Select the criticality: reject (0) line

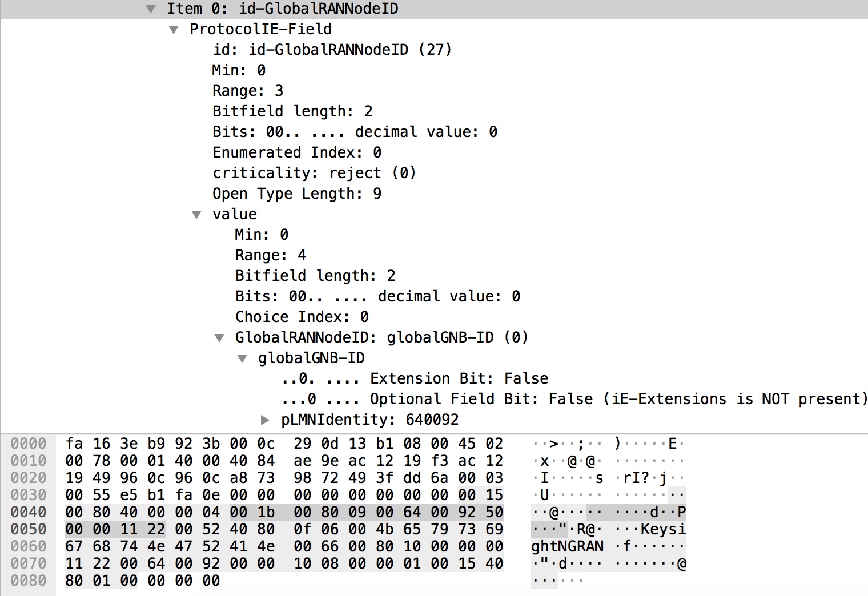tap(314, 173)
